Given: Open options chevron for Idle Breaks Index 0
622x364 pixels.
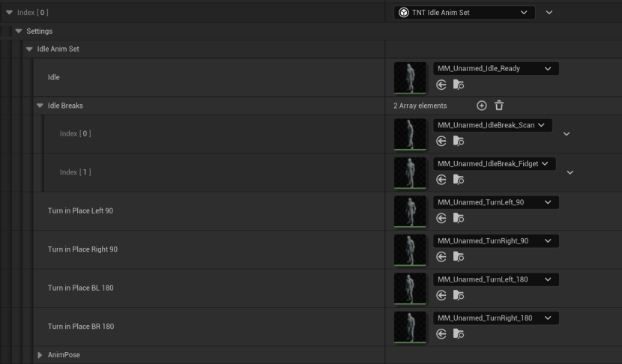Looking at the screenshot, I should click(566, 134).
